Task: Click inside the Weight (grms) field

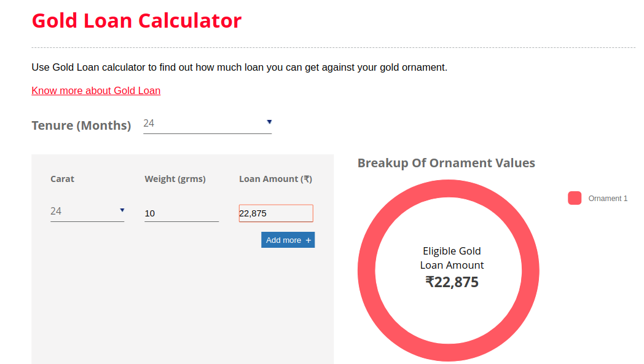Action: coord(181,213)
